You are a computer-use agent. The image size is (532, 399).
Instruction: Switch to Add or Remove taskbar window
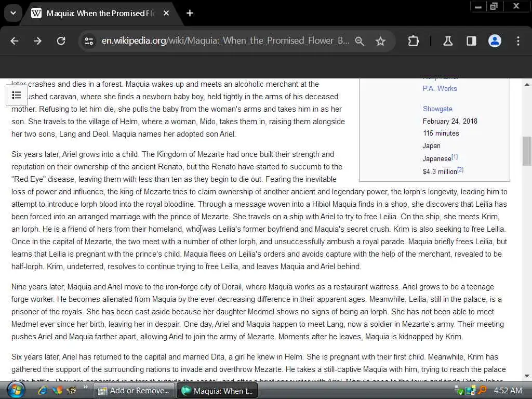pos(134,391)
